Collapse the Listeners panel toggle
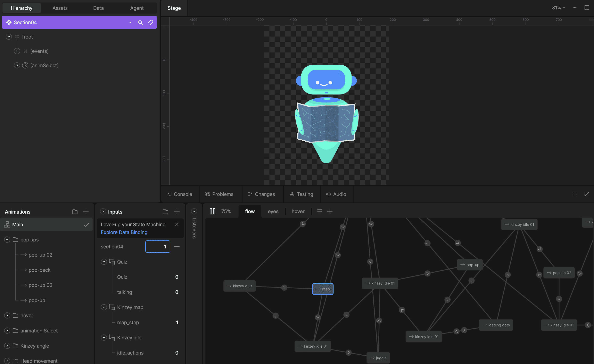This screenshot has width=594, height=364. click(194, 211)
